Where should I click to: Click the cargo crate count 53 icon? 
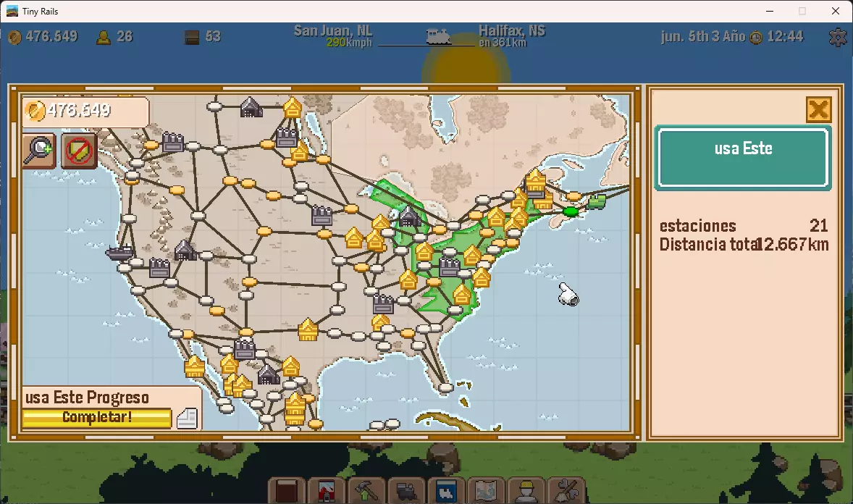point(191,37)
